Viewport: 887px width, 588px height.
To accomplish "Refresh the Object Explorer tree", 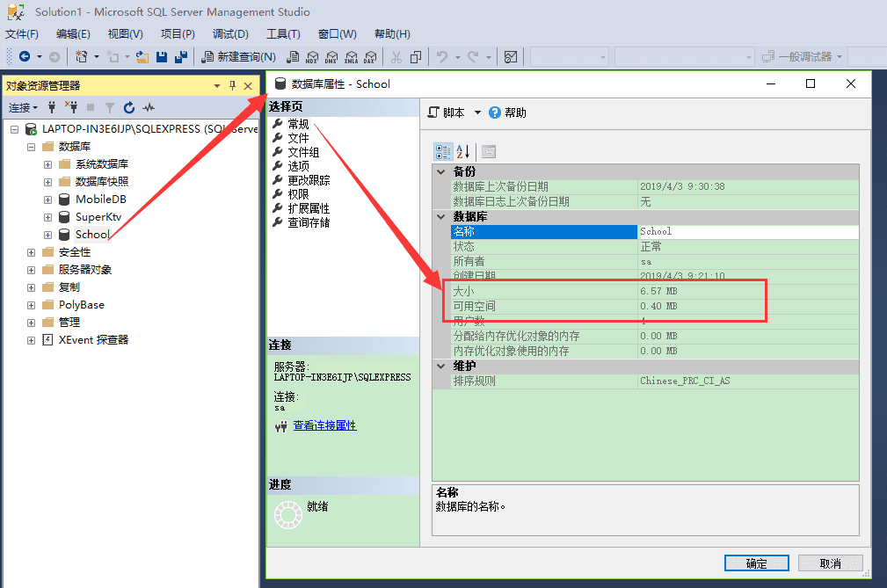I will click(129, 107).
